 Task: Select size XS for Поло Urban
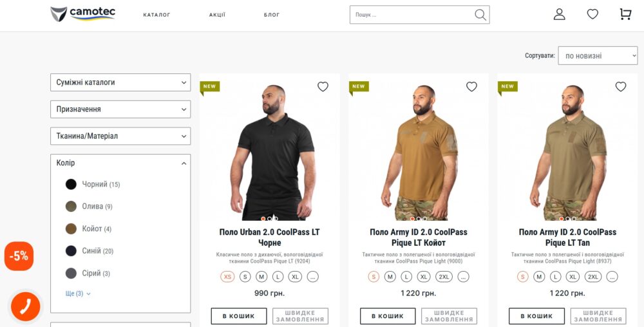coord(227,277)
